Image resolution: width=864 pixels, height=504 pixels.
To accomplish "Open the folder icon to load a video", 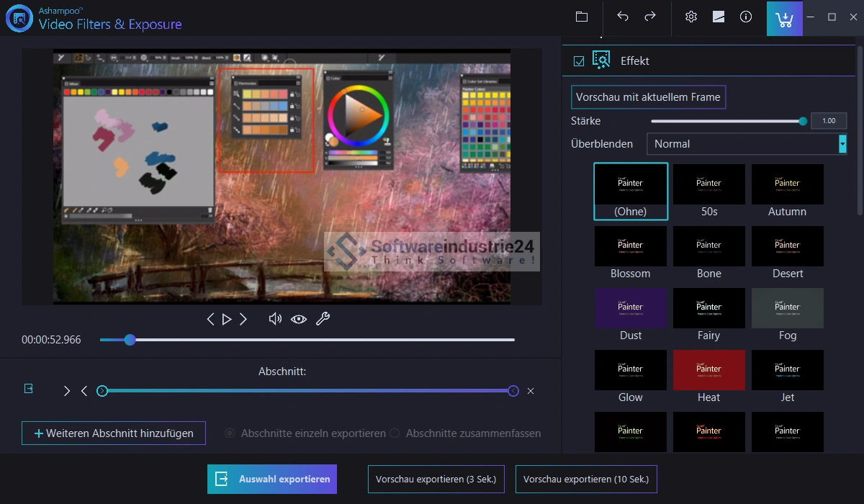I will 582,17.
